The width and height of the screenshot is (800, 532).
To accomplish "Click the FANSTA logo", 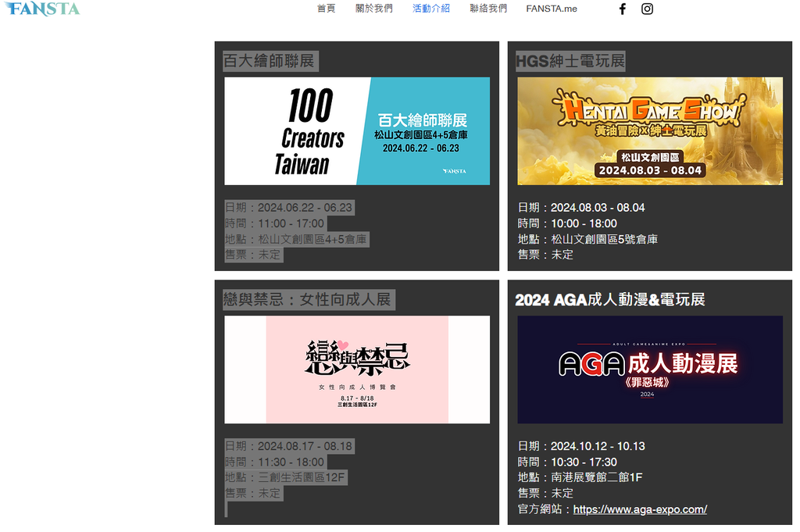I will point(42,9).
